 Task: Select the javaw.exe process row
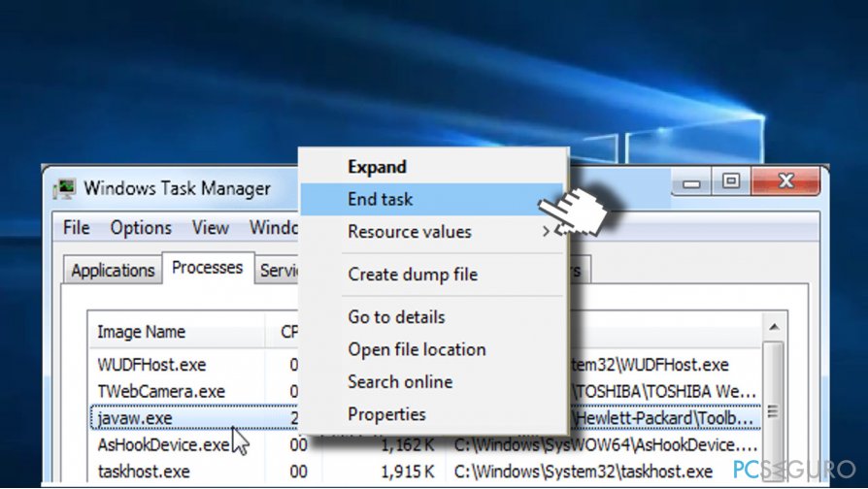click(x=425, y=418)
